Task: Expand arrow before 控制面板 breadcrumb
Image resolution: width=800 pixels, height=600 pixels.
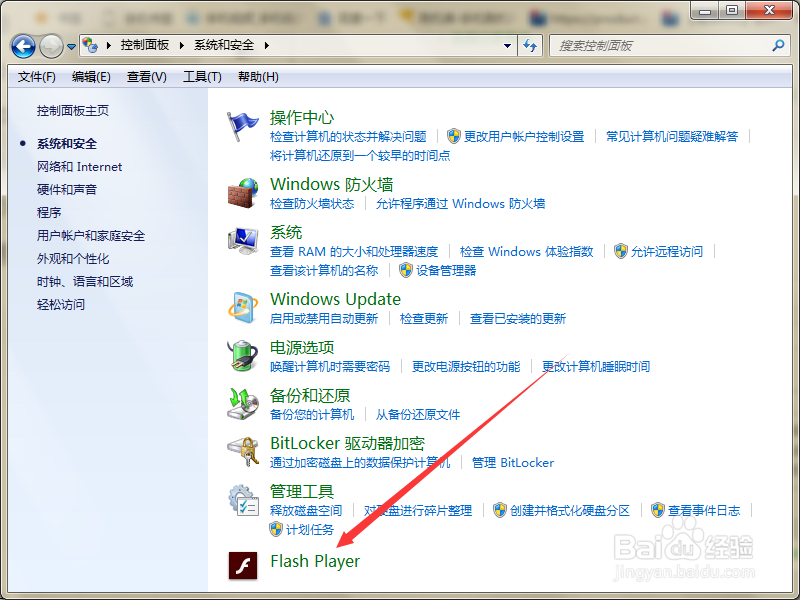Action: pyautogui.click(x=108, y=45)
